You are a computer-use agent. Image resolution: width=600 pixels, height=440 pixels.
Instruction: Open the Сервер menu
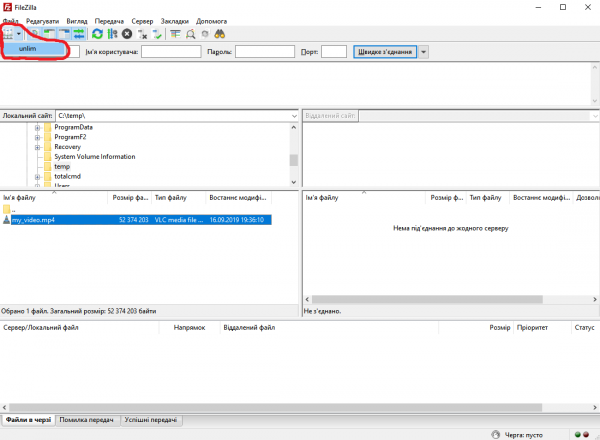pyautogui.click(x=143, y=20)
